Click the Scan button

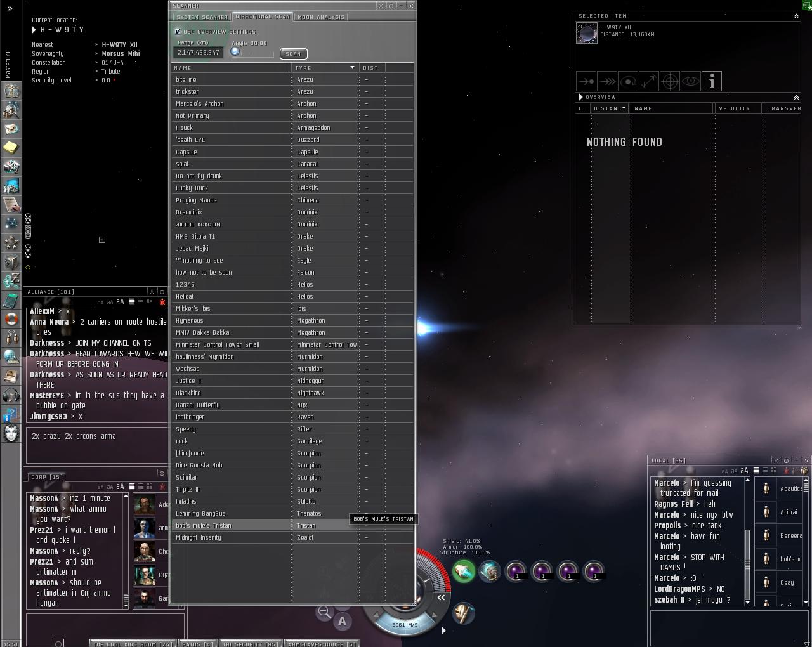tap(293, 54)
